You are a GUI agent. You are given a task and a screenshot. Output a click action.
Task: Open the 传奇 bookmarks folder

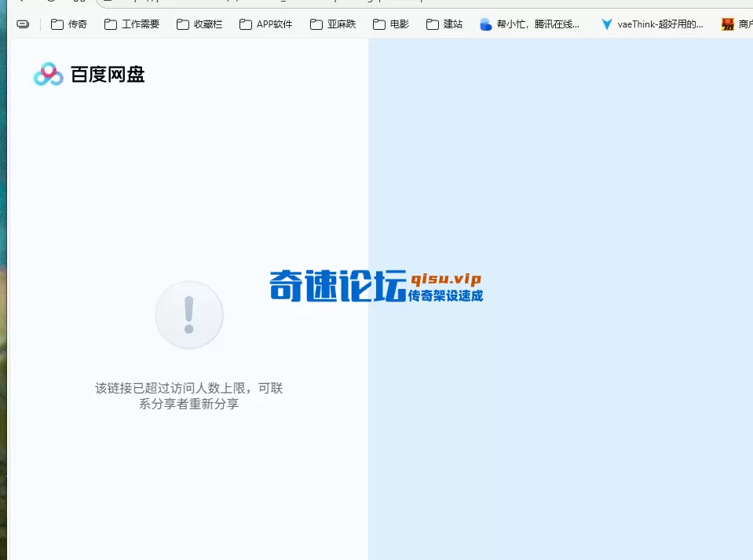coord(68,24)
